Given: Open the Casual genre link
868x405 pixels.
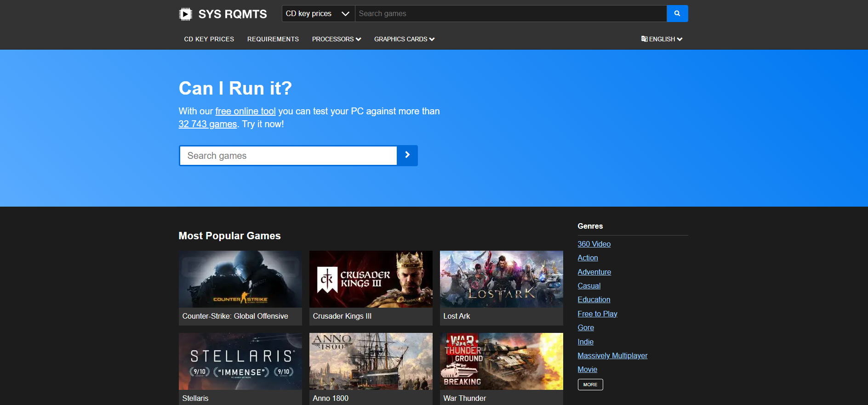Looking at the screenshot, I should click(x=589, y=286).
